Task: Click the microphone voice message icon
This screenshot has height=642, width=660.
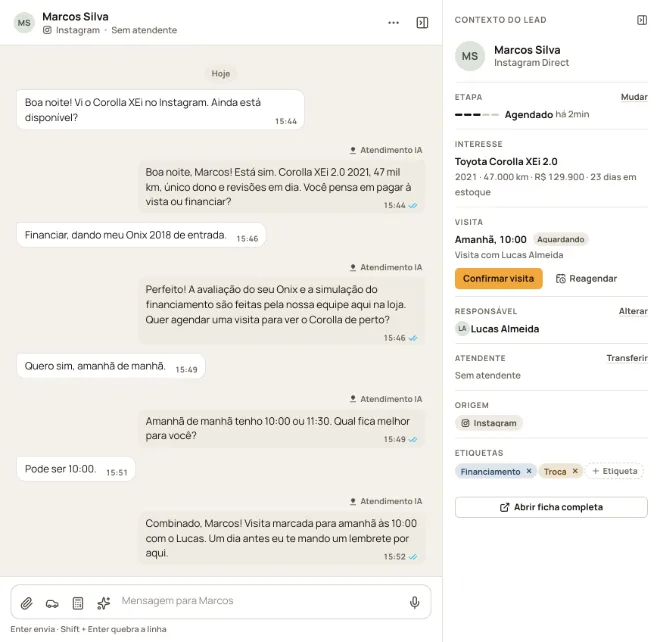Action: click(415, 602)
